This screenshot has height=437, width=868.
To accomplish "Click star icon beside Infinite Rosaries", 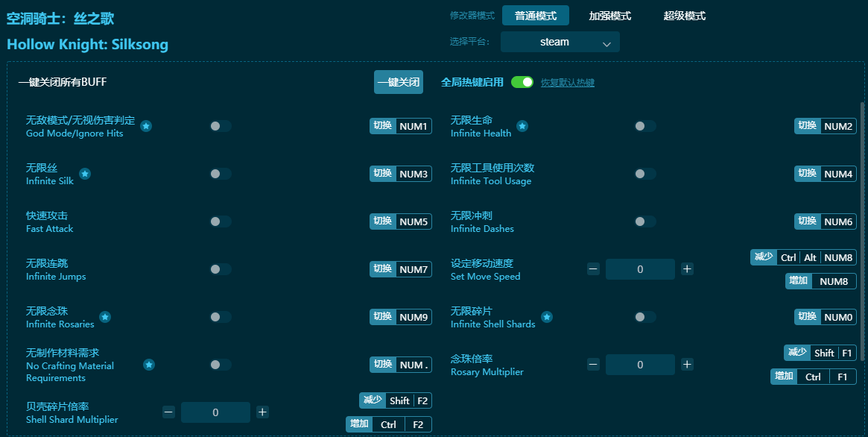I will (105, 317).
